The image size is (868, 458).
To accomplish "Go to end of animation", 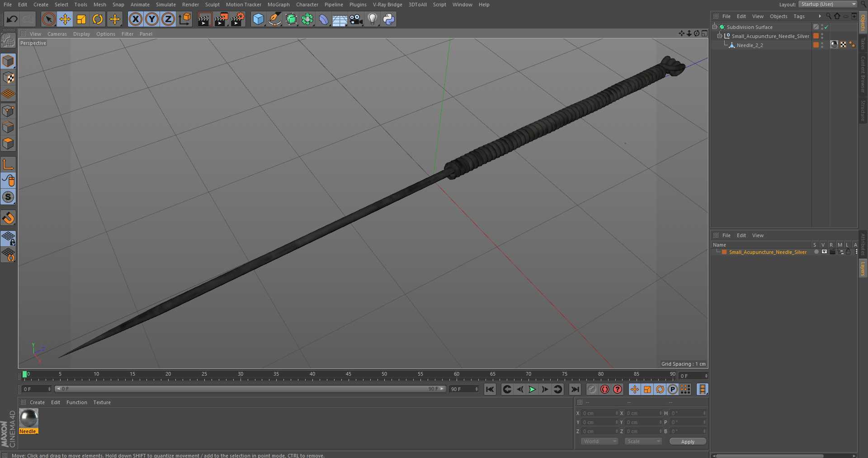I will [575, 389].
